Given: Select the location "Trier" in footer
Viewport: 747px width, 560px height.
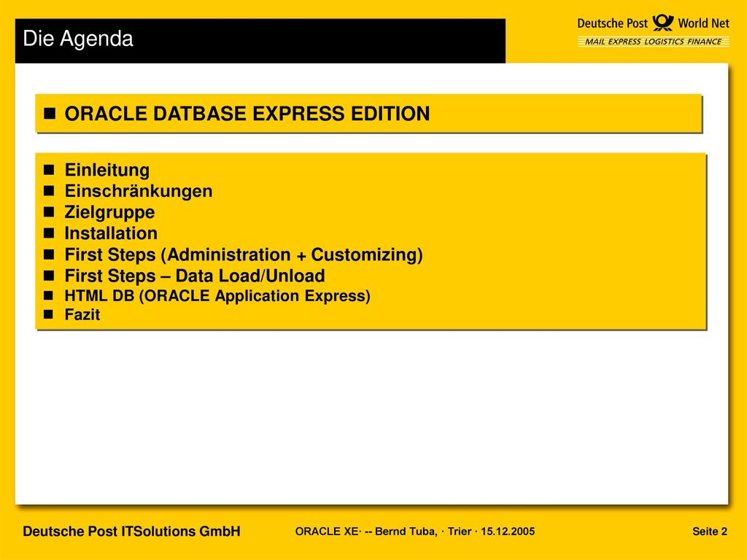Looking at the screenshot, I should point(460,532).
